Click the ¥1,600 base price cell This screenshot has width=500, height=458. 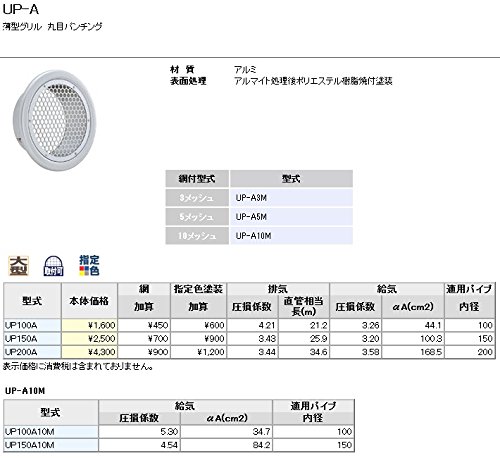(89, 325)
